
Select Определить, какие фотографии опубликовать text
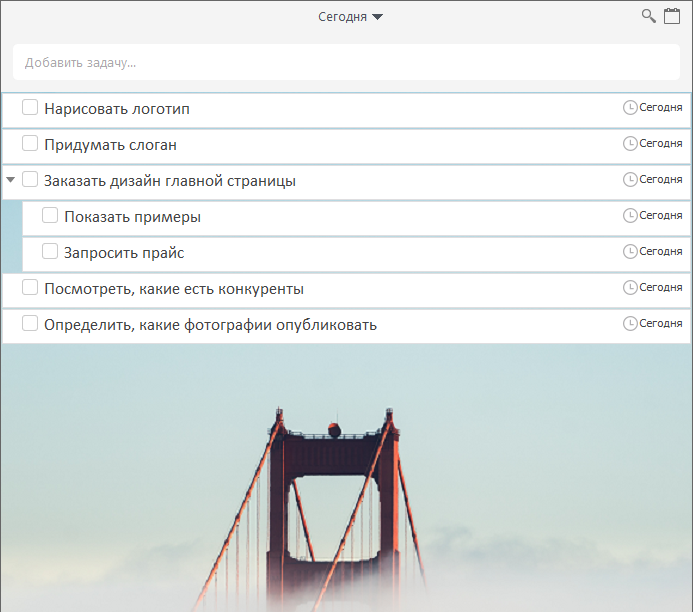click(210, 325)
